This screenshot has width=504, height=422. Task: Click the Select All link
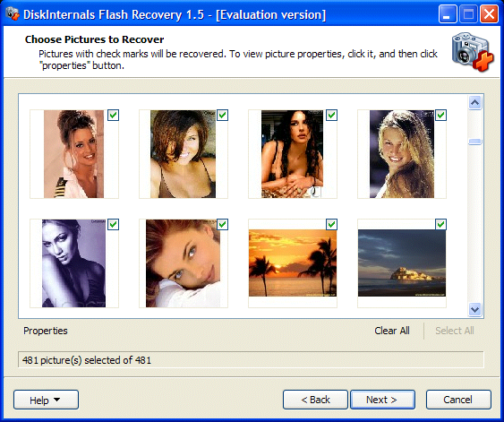[455, 331]
